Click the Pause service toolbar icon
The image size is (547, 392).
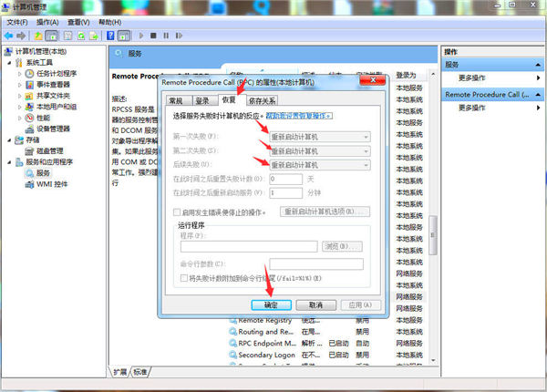pos(167,36)
